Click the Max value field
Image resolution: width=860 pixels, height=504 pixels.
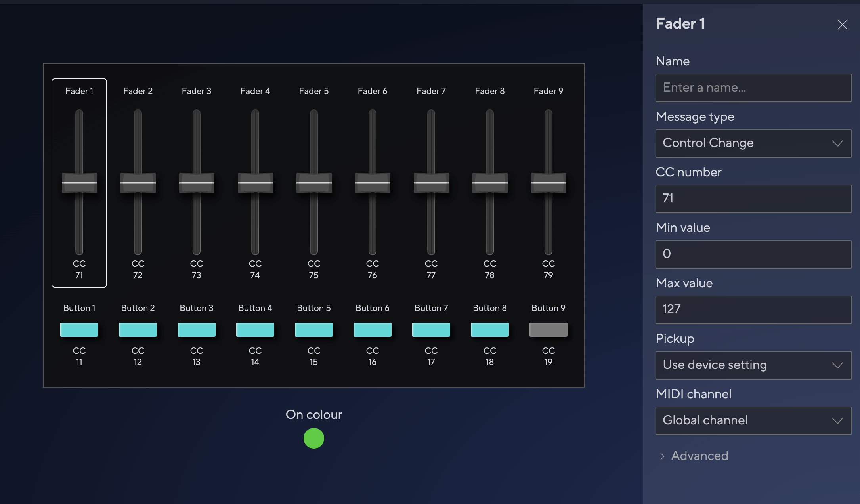click(753, 310)
